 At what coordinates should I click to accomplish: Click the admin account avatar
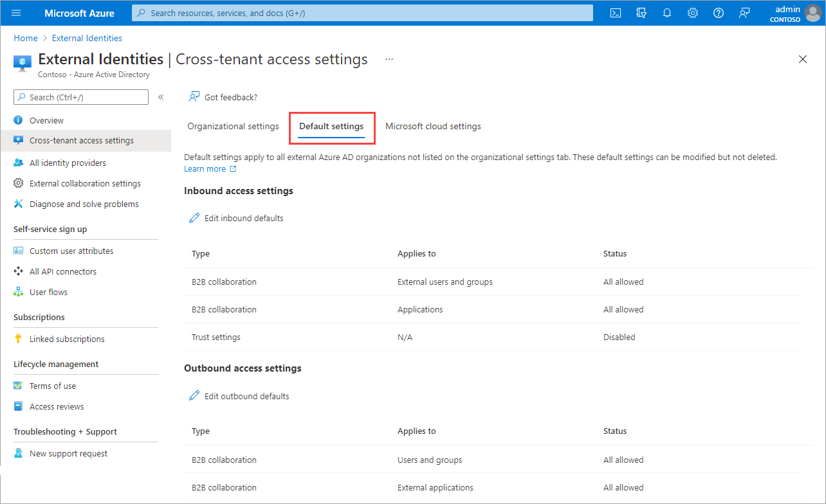click(813, 13)
